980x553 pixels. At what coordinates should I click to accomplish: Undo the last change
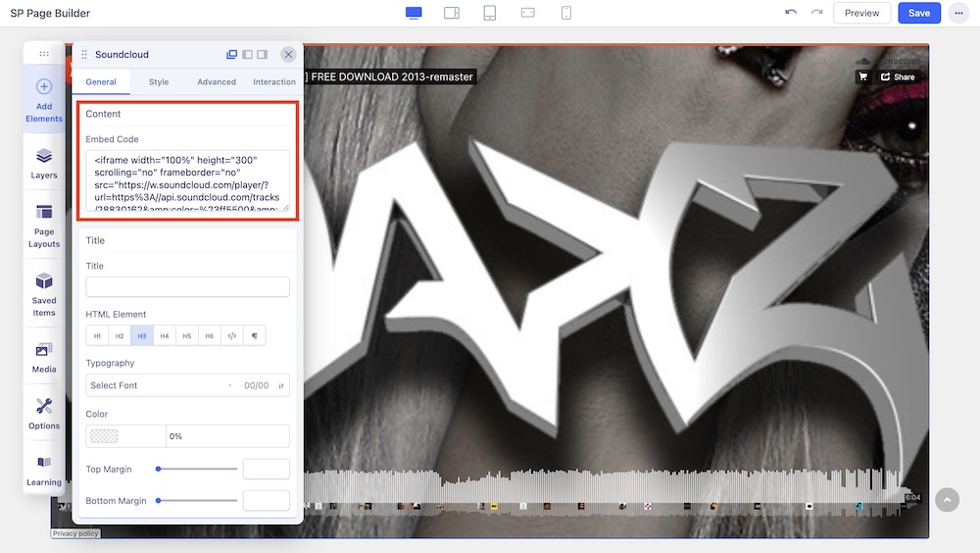791,13
